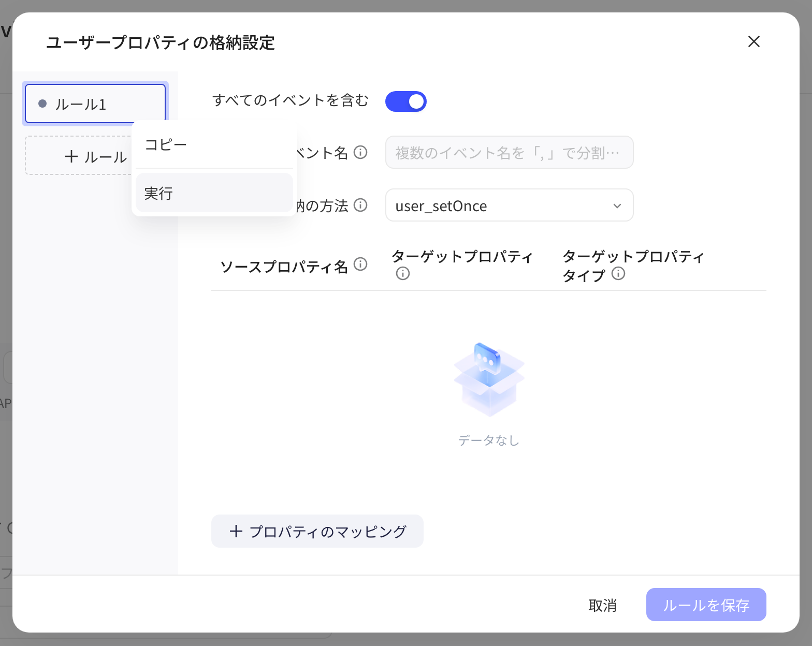Open the user_setOnce dropdown
Image resolution: width=812 pixels, height=646 pixels.
[510, 205]
